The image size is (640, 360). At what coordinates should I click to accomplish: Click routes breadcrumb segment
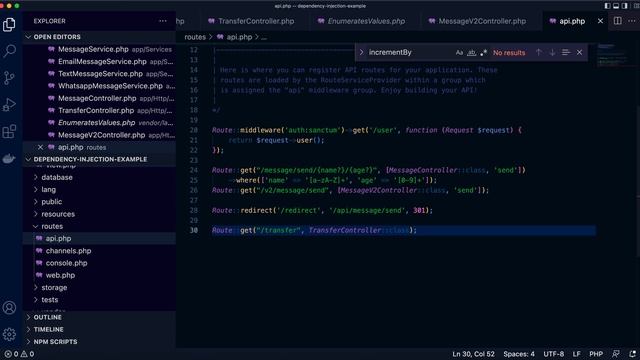pyautogui.click(x=195, y=37)
